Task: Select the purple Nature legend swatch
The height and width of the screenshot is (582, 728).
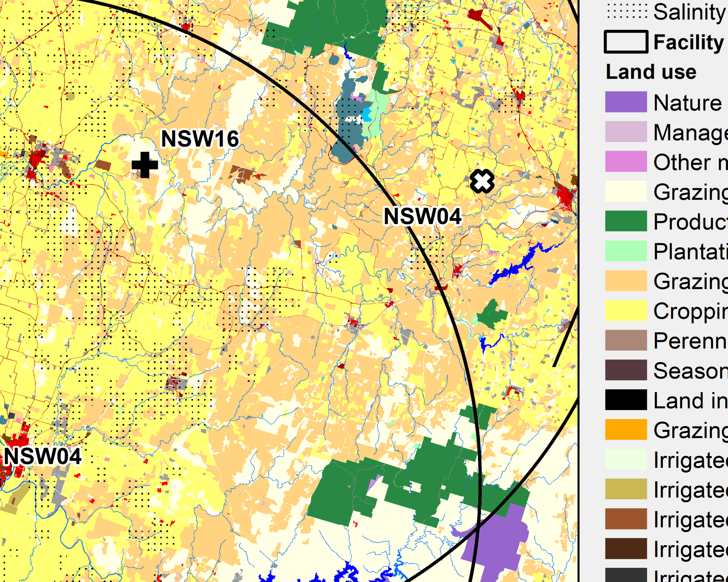Action: click(x=626, y=102)
